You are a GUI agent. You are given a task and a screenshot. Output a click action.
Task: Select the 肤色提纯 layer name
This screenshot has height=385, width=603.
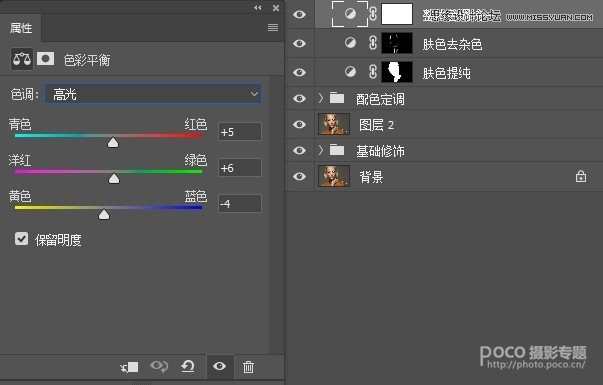tap(446, 73)
